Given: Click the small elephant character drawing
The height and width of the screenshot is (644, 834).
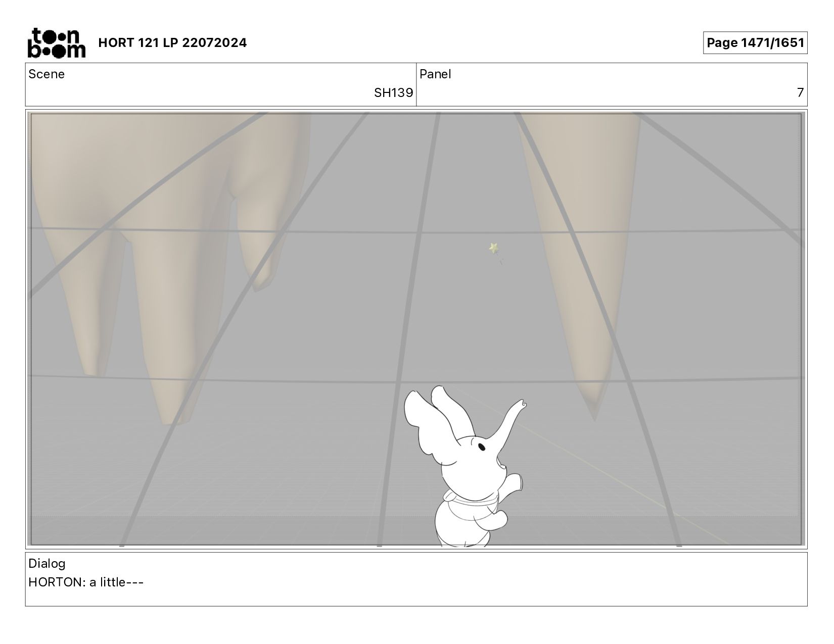Looking at the screenshot, I should click(x=465, y=466).
